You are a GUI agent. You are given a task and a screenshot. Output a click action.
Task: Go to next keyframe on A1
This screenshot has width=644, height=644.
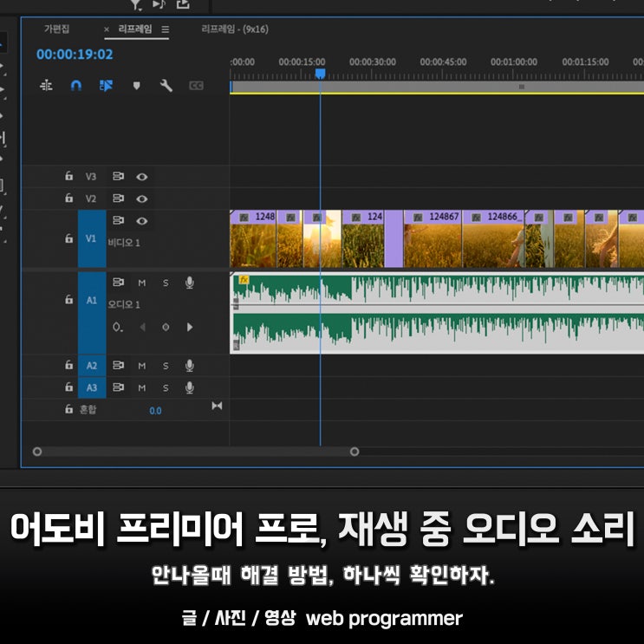(x=190, y=328)
